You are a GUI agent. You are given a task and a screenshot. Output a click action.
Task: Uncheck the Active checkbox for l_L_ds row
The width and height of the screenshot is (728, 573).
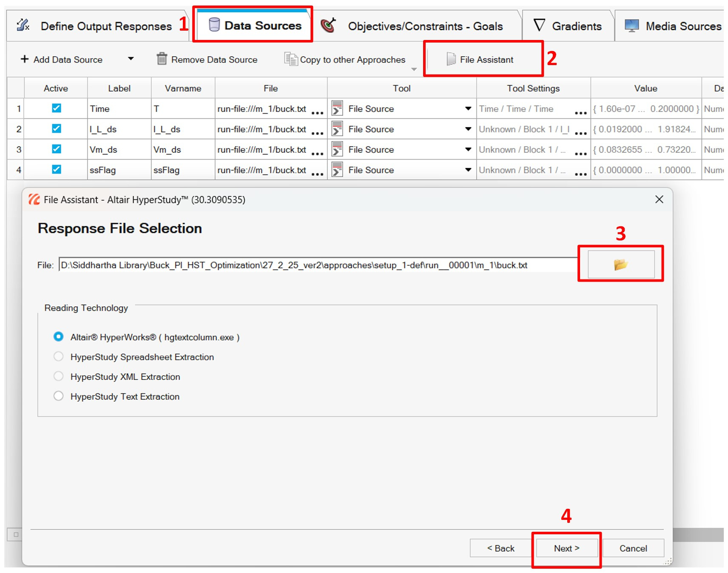pyautogui.click(x=56, y=128)
